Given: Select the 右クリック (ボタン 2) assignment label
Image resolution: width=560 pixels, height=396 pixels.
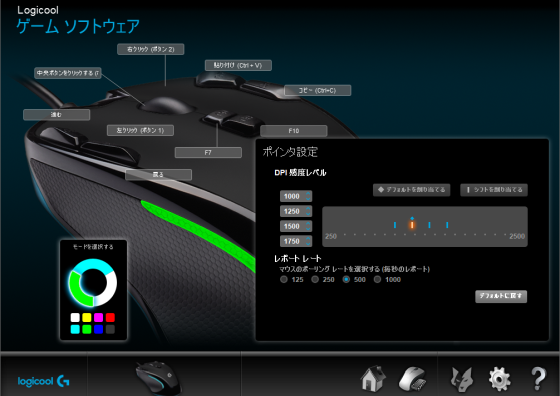Looking at the screenshot, I should click(x=151, y=49).
